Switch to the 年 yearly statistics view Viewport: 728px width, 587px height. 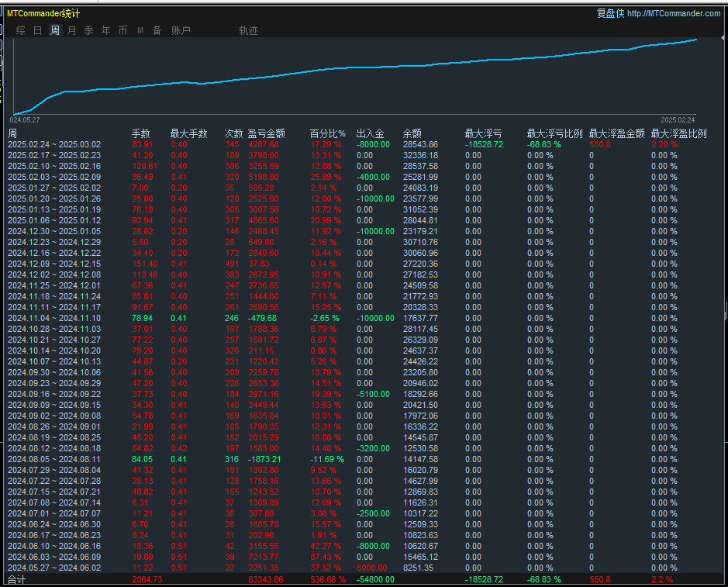coord(105,31)
